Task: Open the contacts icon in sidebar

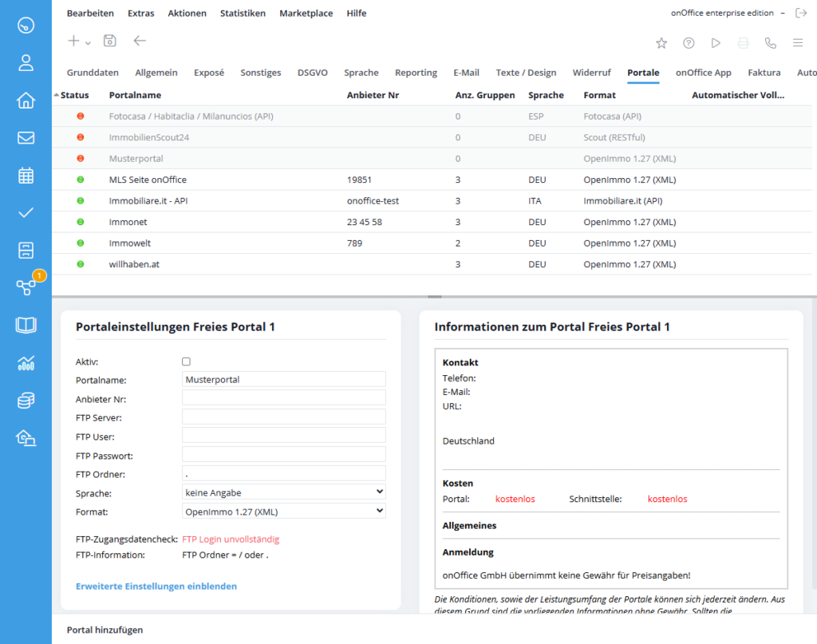Action: [x=26, y=62]
